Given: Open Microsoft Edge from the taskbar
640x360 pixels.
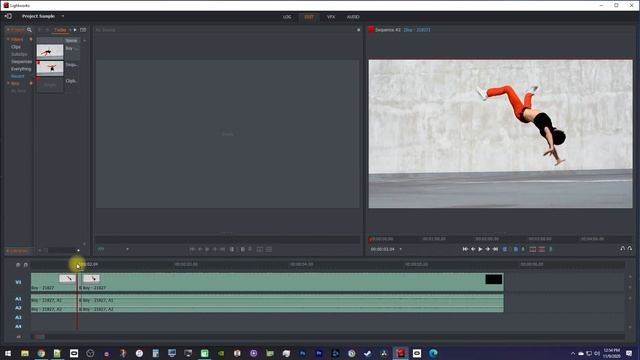Looking at the screenshot, I should pyautogui.click(x=433, y=353).
